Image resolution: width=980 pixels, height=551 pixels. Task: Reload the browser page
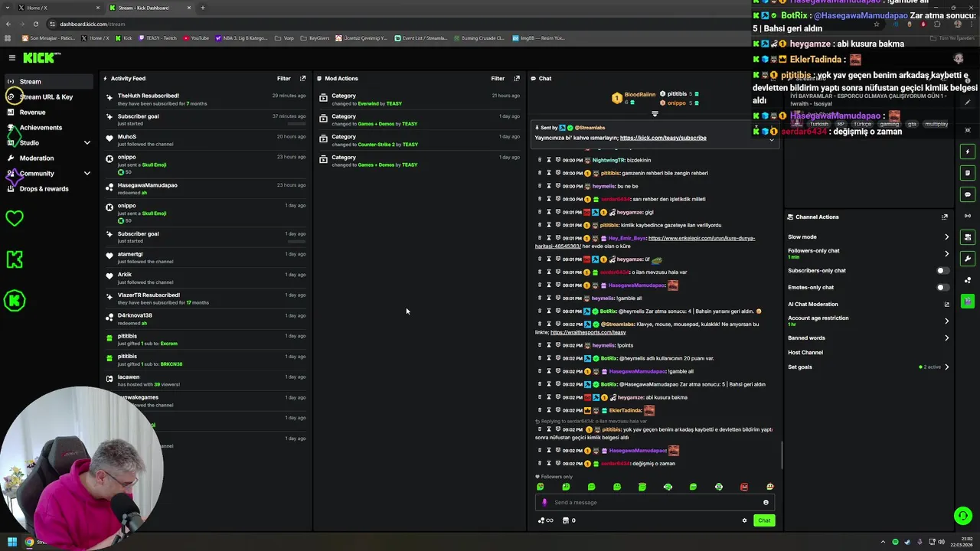35,24
